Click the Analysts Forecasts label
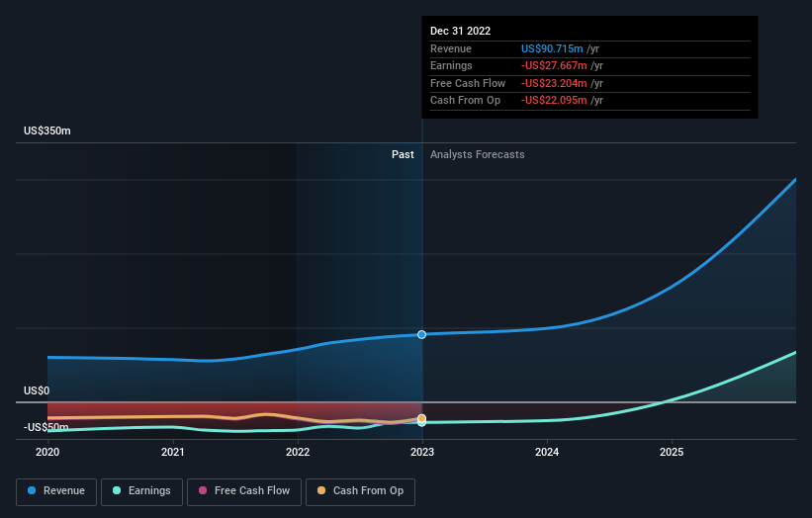The height and width of the screenshot is (518, 812). [x=477, y=155]
